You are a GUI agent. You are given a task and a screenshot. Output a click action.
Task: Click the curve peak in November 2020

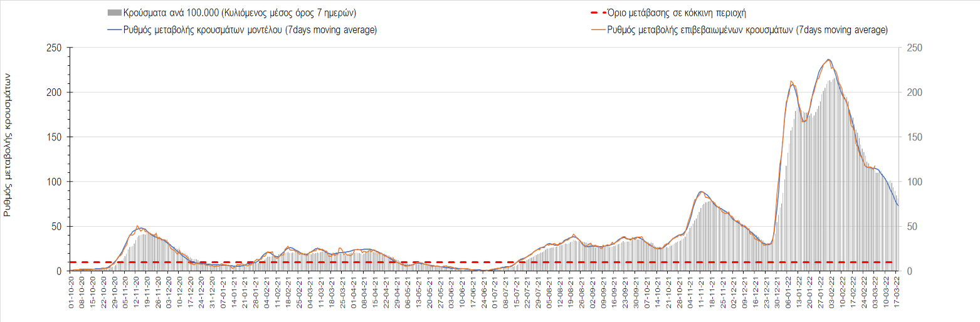tap(139, 227)
